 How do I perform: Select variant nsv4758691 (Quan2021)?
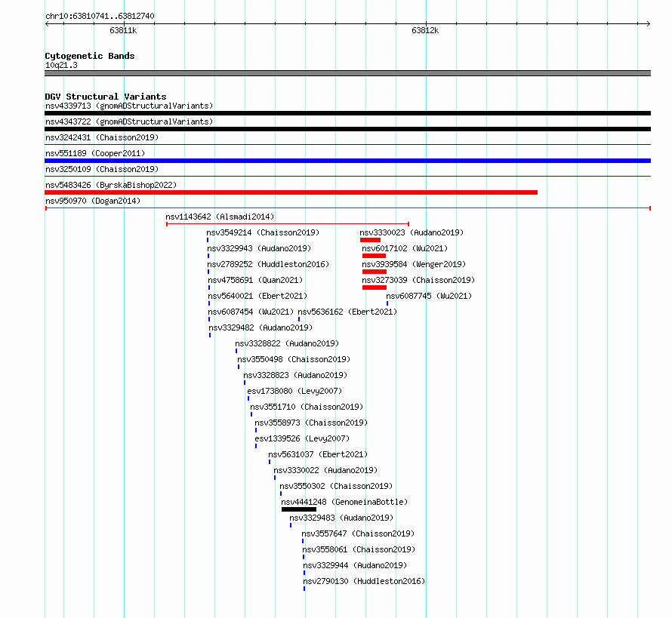(x=255, y=280)
